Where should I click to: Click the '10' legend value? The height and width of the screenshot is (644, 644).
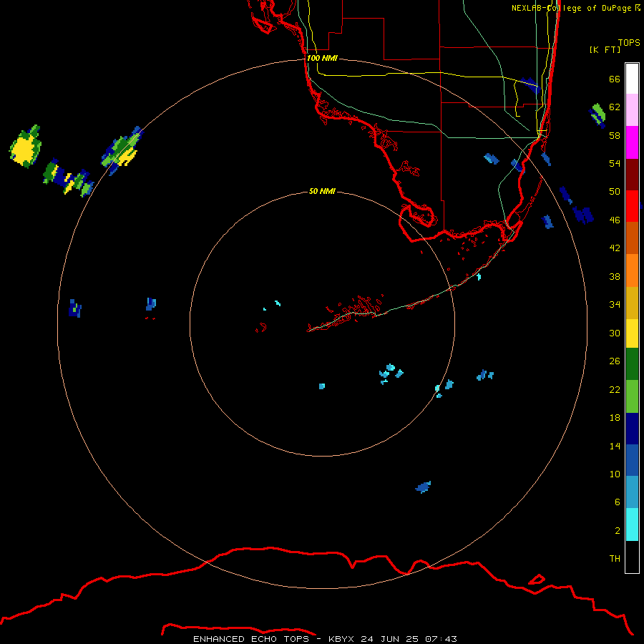615,474
